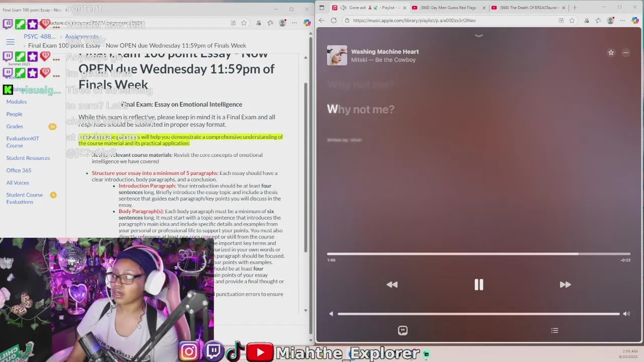Open tab actions menu in the music window

click(322, 8)
